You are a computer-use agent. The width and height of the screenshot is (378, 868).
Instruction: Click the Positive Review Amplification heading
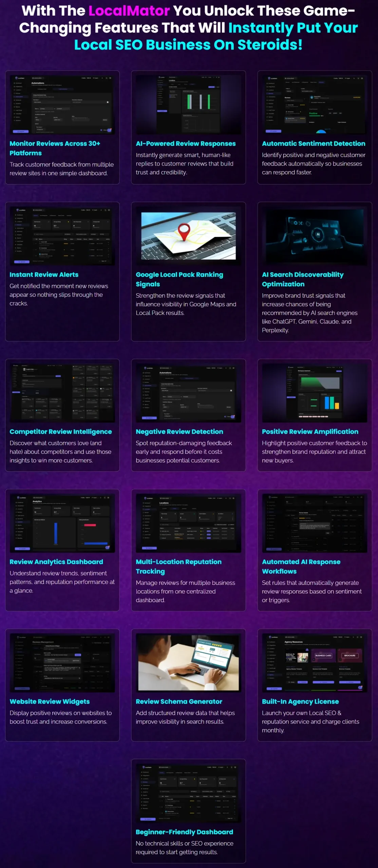(x=310, y=432)
